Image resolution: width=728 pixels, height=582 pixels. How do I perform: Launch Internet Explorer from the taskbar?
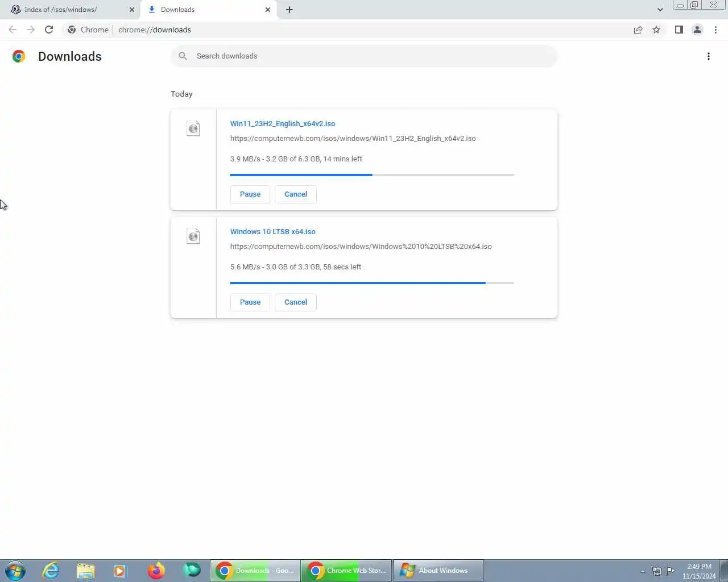point(51,571)
